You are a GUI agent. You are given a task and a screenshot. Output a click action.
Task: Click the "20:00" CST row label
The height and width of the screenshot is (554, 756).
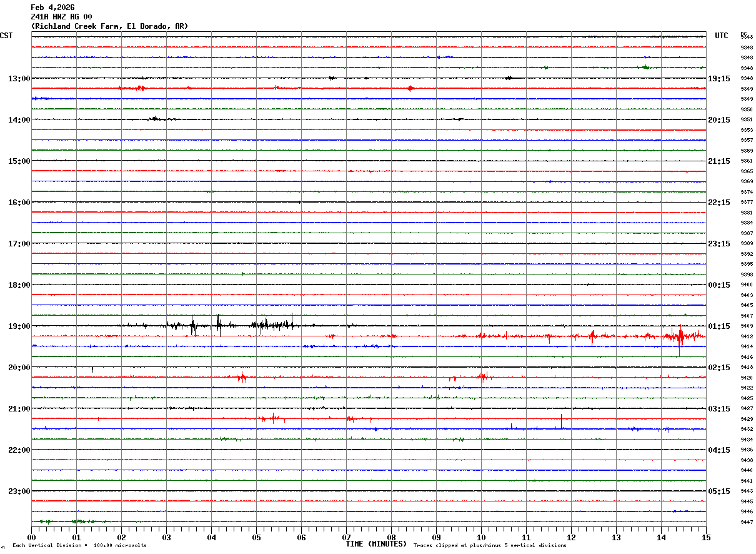pos(19,368)
